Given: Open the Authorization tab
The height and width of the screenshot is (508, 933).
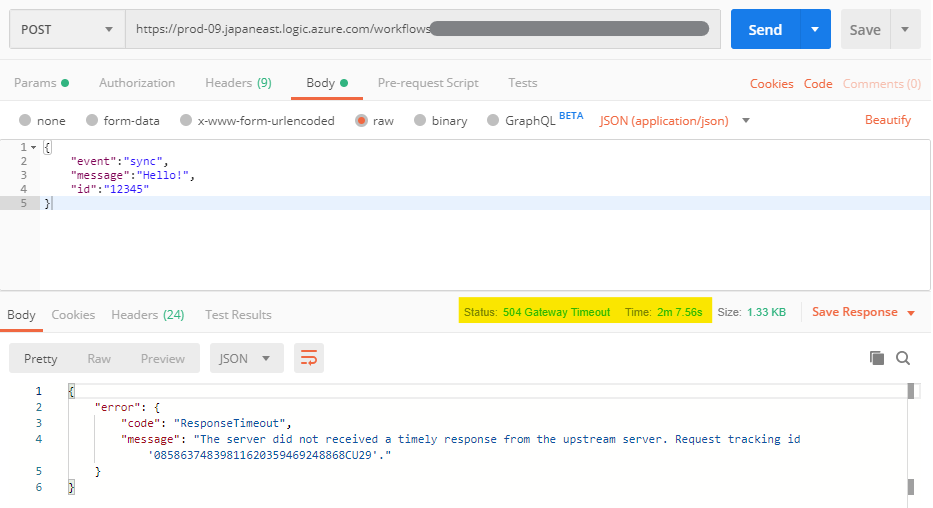Looking at the screenshot, I should pos(137,83).
